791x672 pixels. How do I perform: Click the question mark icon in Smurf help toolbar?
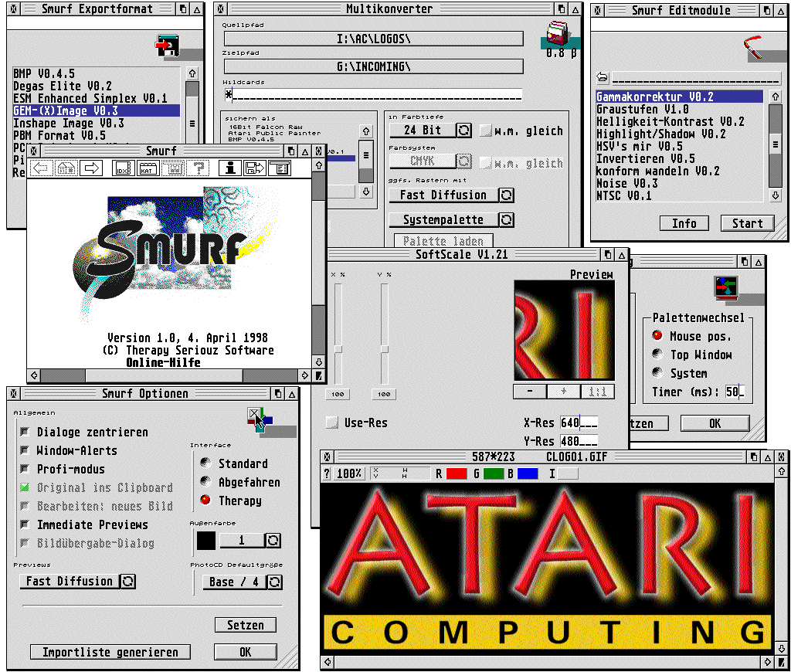pyautogui.click(x=199, y=168)
